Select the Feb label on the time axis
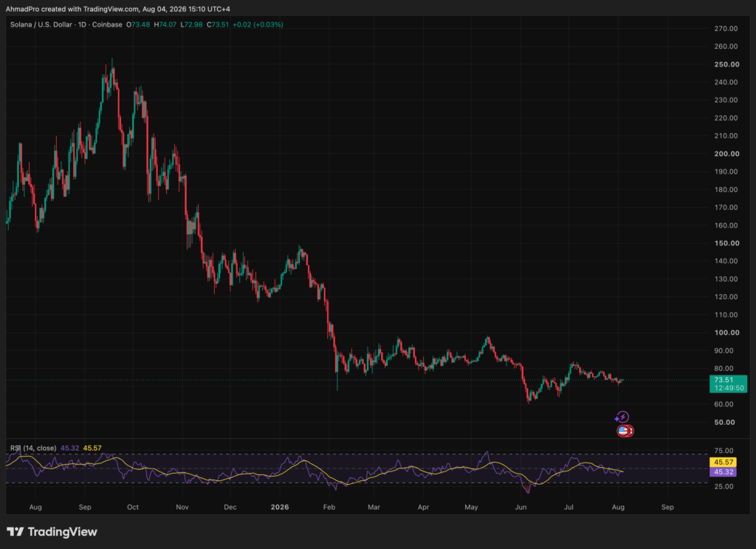The height and width of the screenshot is (549, 756). [329, 507]
